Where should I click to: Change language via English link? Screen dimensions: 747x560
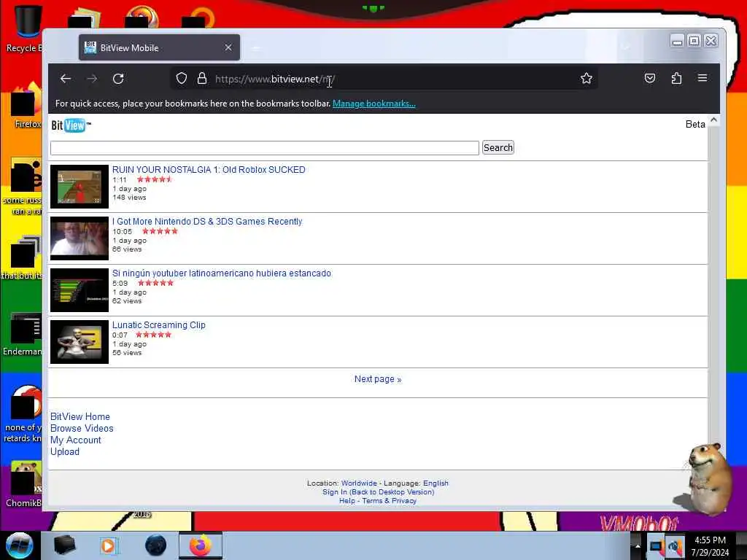[436, 483]
